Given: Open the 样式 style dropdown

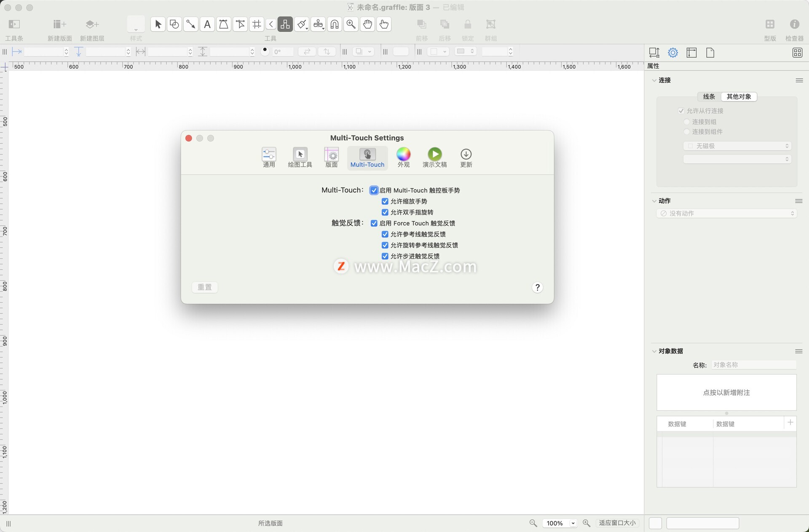Looking at the screenshot, I should [136, 24].
